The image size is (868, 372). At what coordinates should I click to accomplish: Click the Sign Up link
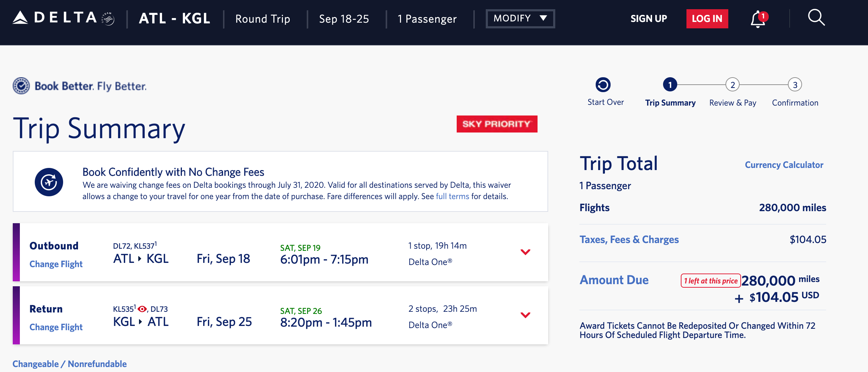pos(649,18)
